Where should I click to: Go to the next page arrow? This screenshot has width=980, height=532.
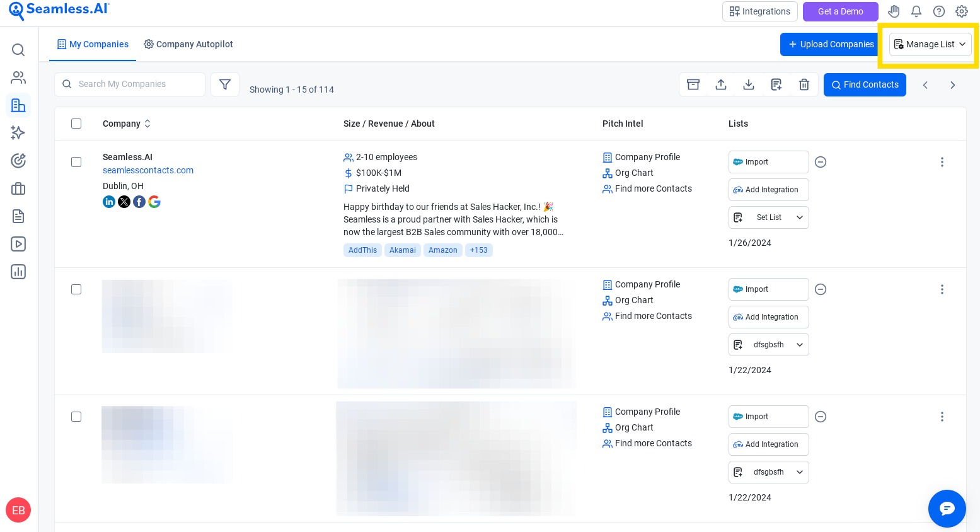(x=953, y=85)
